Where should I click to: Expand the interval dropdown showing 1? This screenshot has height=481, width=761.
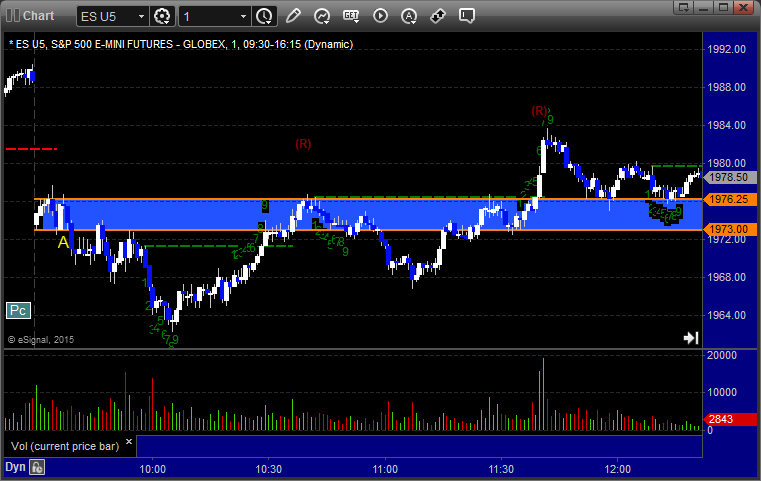(x=243, y=16)
